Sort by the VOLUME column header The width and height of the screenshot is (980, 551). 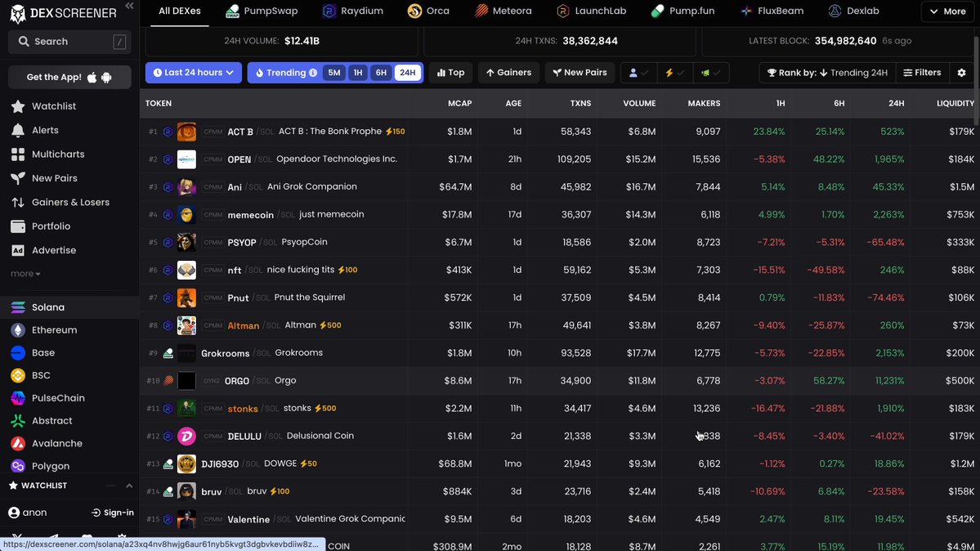pyautogui.click(x=639, y=103)
